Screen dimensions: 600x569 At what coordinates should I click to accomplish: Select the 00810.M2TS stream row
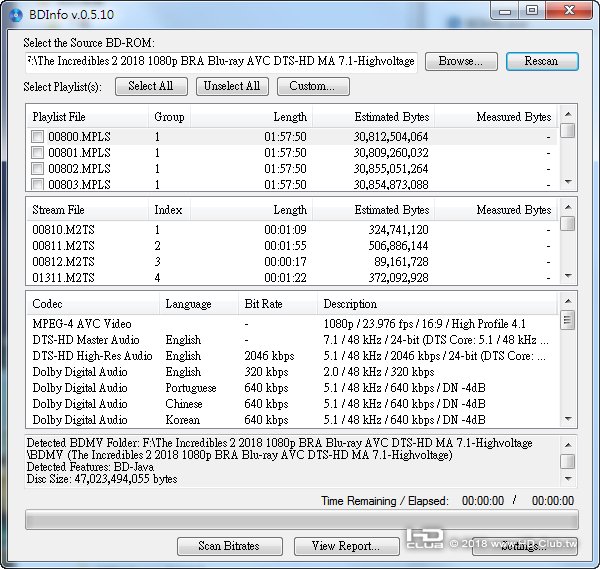[292, 230]
